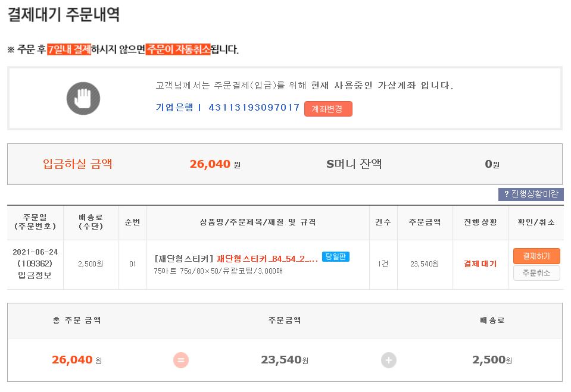This screenshot has height=392, width=571.
Task: Open the 재단형스티커_84_54_2 order title link
Action: [267, 259]
